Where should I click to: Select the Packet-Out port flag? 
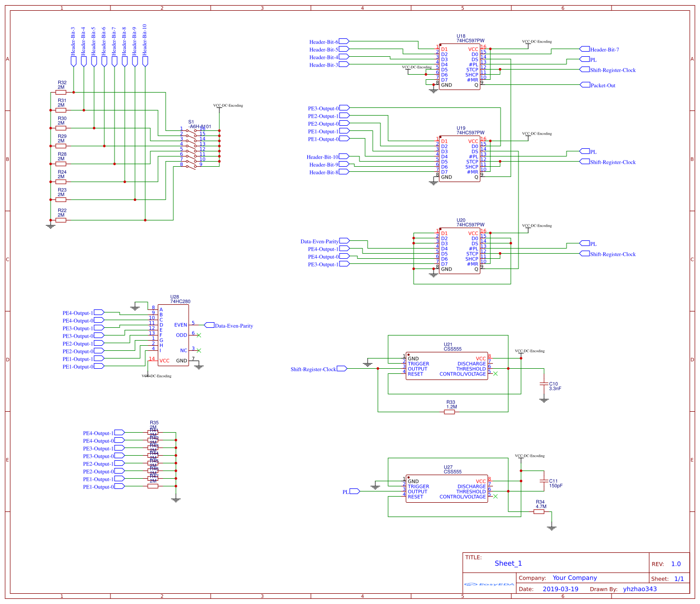585,85
